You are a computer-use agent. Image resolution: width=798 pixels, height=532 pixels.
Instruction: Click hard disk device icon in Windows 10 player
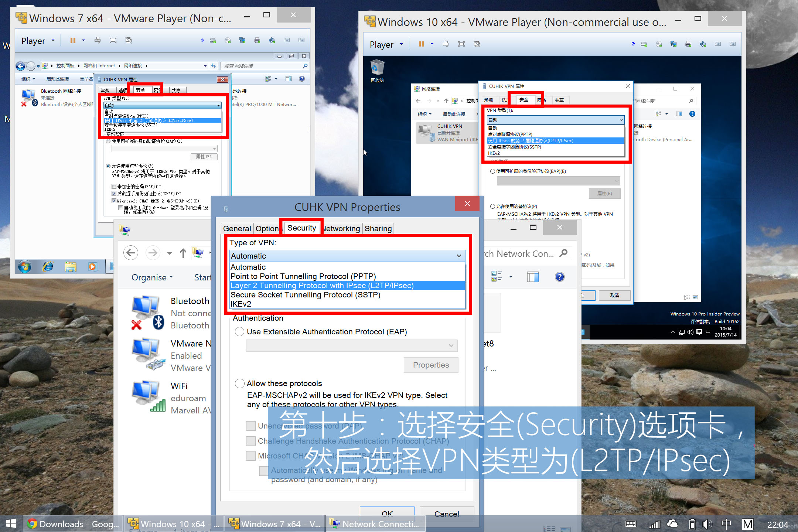coord(644,44)
